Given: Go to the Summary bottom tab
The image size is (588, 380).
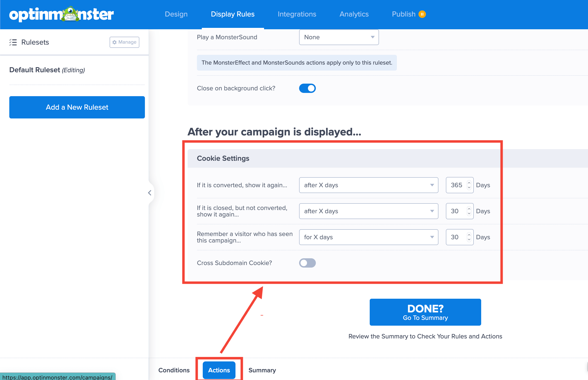Looking at the screenshot, I should [x=262, y=370].
